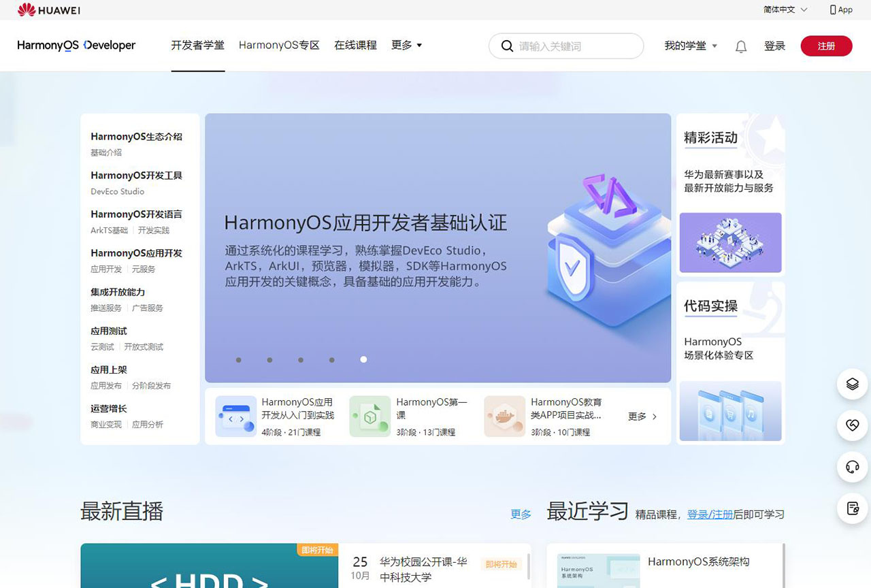Expand the 简体中文 language dropdown
The height and width of the screenshot is (588, 871).
point(785,10)
